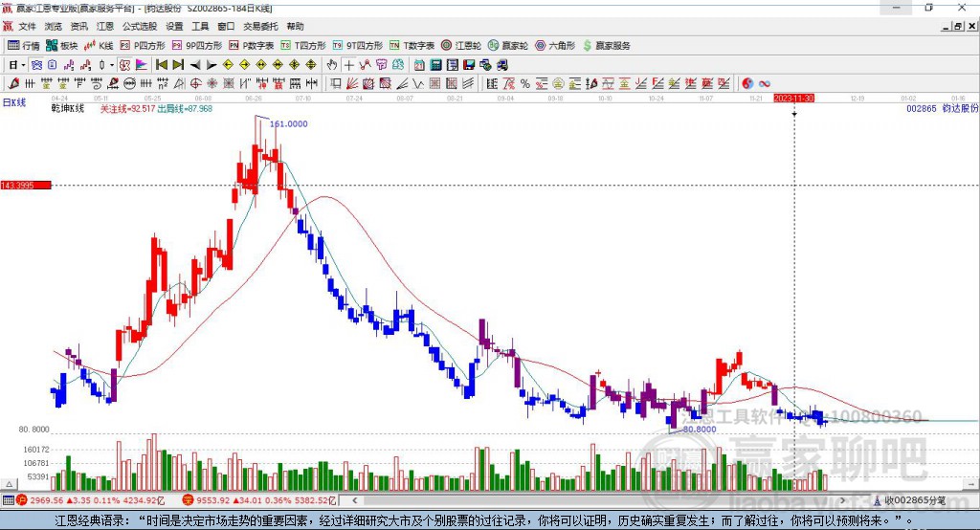
Task: Open the 行情 quotes view
Action: point(23,46)
